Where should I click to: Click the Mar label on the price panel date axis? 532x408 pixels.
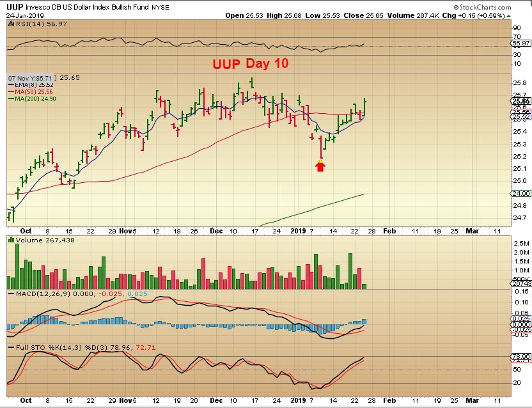point(473,231)
